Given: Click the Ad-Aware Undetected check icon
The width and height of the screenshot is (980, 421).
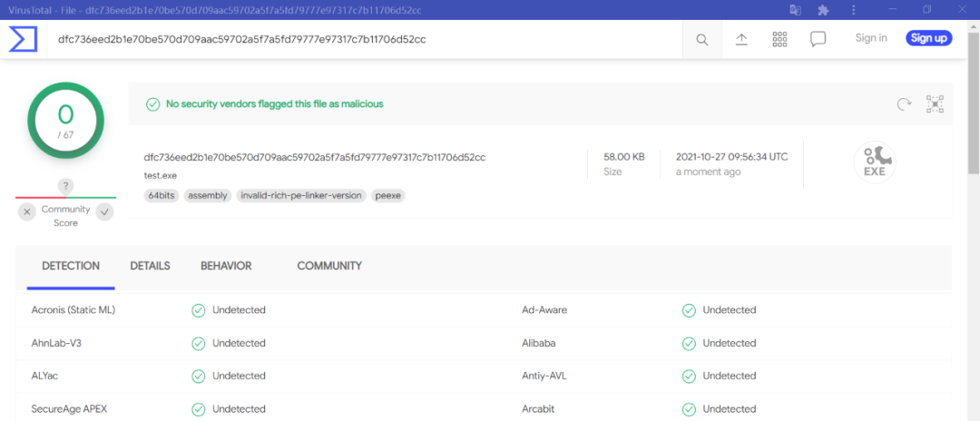Looking at the screenshot, I should coord(689,309).
